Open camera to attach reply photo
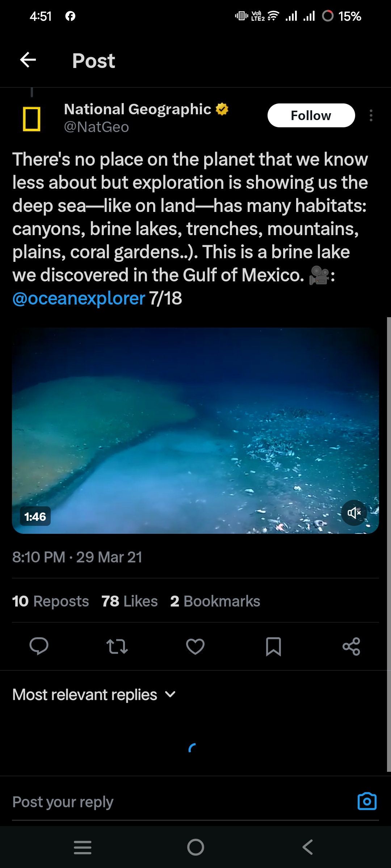The width and height of the screenshot is (391, 868). pyautogui.click(x=367, y=801)
